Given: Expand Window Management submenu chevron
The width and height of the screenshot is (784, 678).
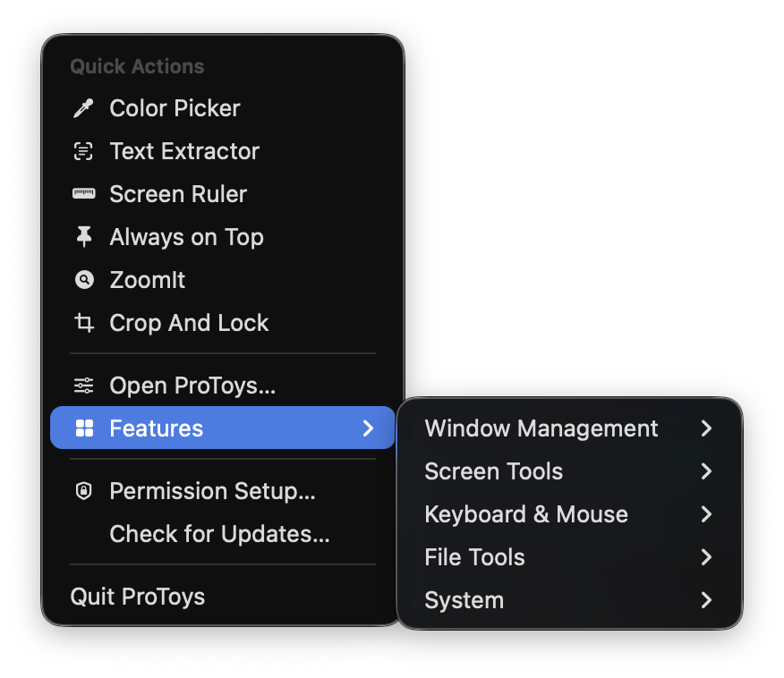Looking at the screenshot, I should 706,428.
